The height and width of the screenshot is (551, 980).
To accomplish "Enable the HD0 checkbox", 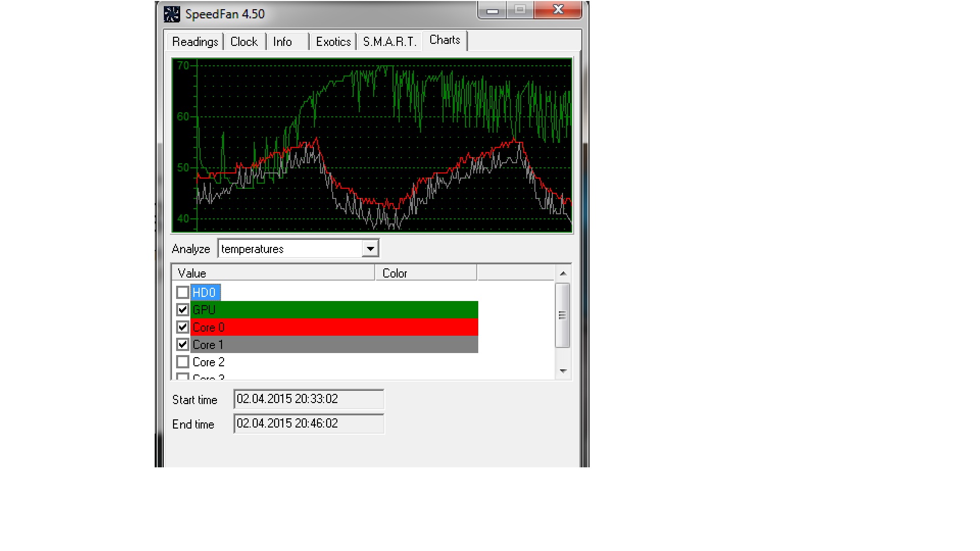I will click(183, 292).
